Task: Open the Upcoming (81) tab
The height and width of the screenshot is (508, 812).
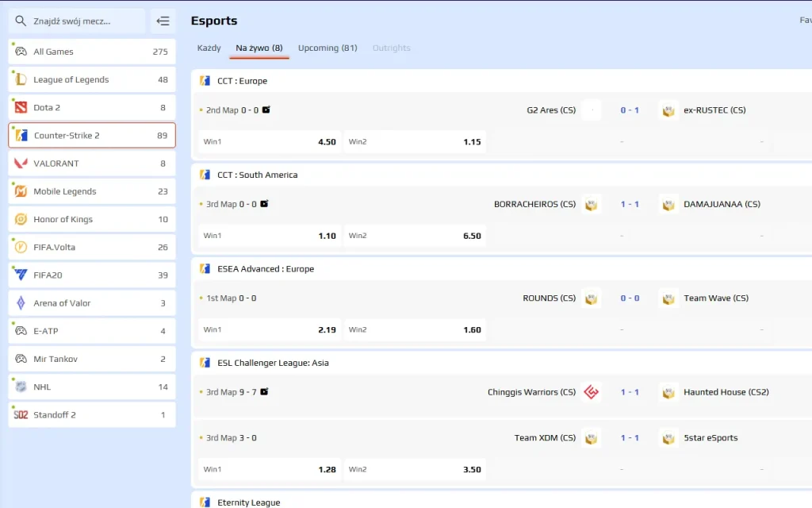Action: click(327, 48)
